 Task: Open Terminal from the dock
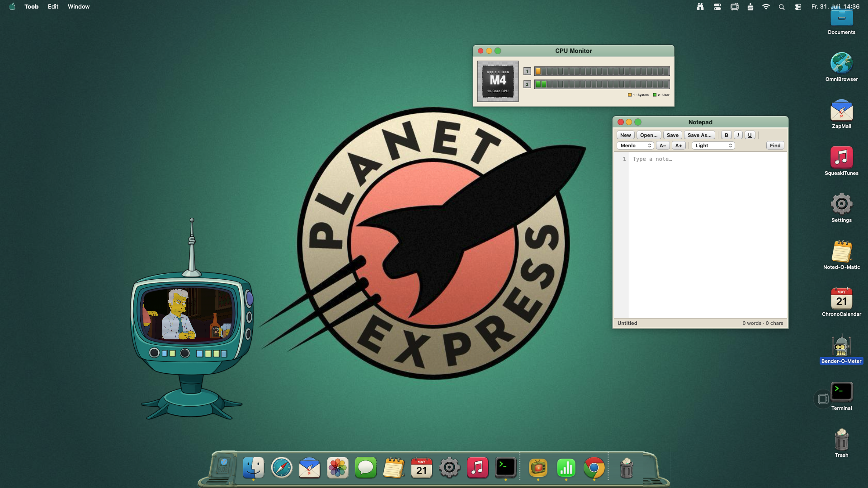505,468
